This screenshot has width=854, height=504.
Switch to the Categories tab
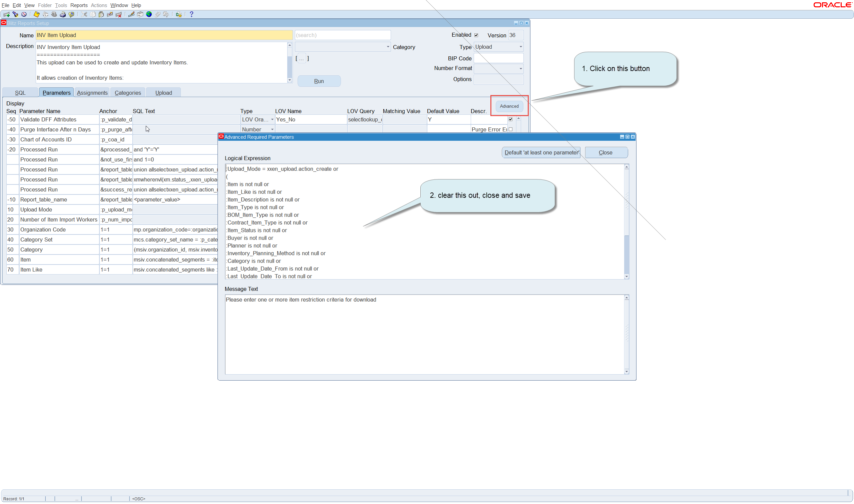tap(128, 93)
